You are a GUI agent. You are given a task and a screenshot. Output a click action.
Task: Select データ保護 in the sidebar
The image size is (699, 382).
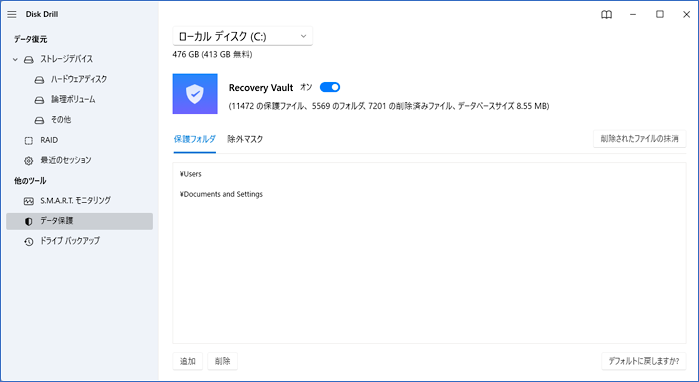click(79, 221)
